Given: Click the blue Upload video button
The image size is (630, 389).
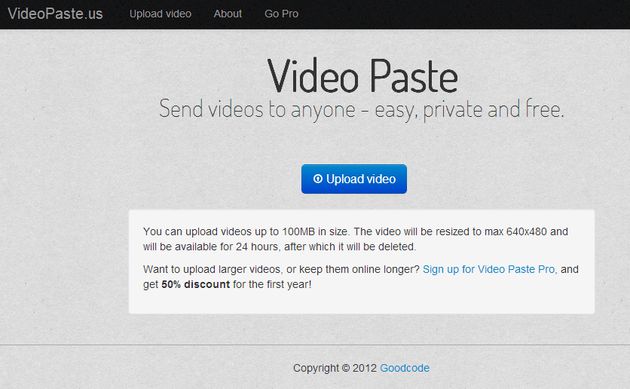Looking at the screenshot, I should tap(354, 179).
